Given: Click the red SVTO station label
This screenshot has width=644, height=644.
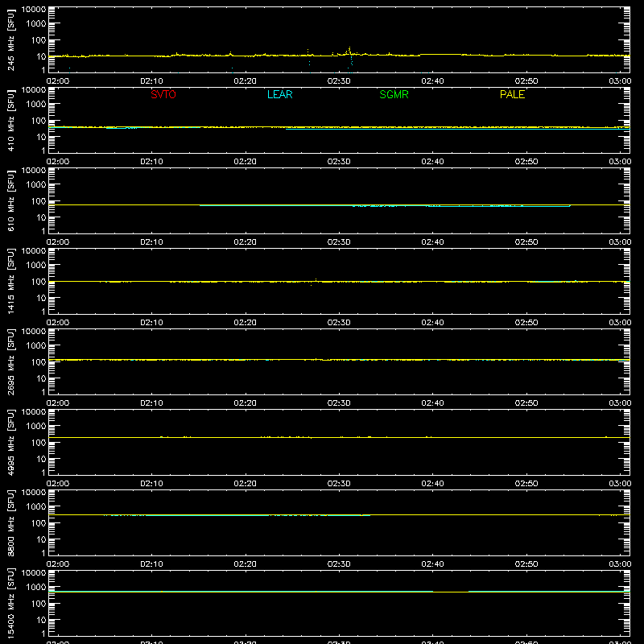Looking at the screenshot, I should tap(163, 94).
